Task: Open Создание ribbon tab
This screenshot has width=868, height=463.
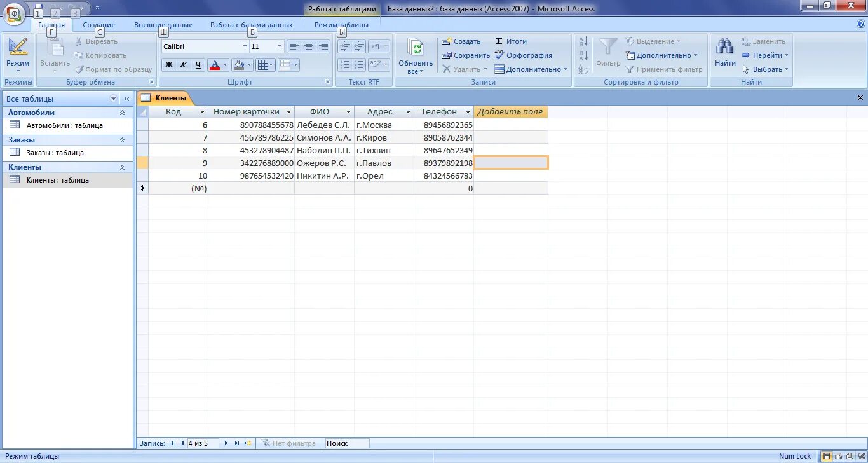Action: pos(98,25)
